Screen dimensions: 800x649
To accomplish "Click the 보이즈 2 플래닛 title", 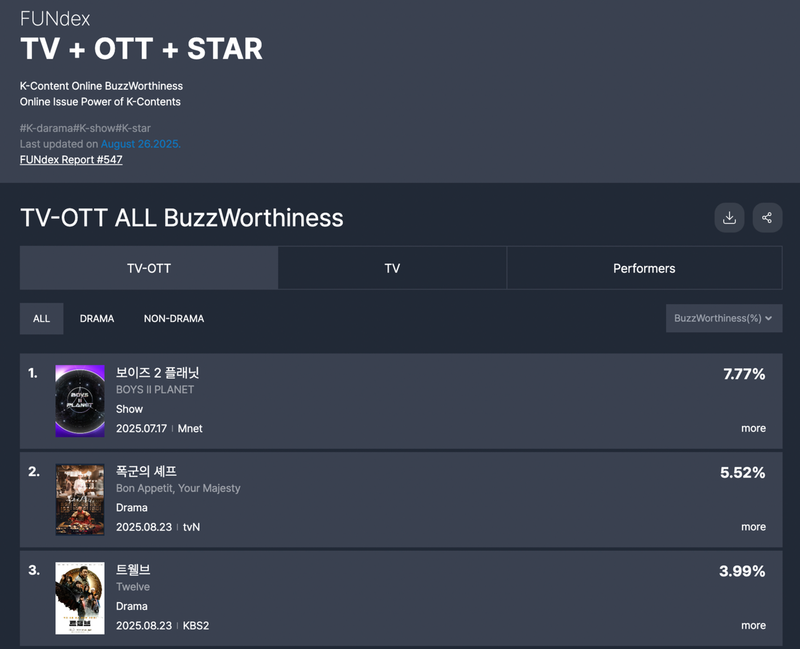I will pyautogui.click(x=157, y=373).
